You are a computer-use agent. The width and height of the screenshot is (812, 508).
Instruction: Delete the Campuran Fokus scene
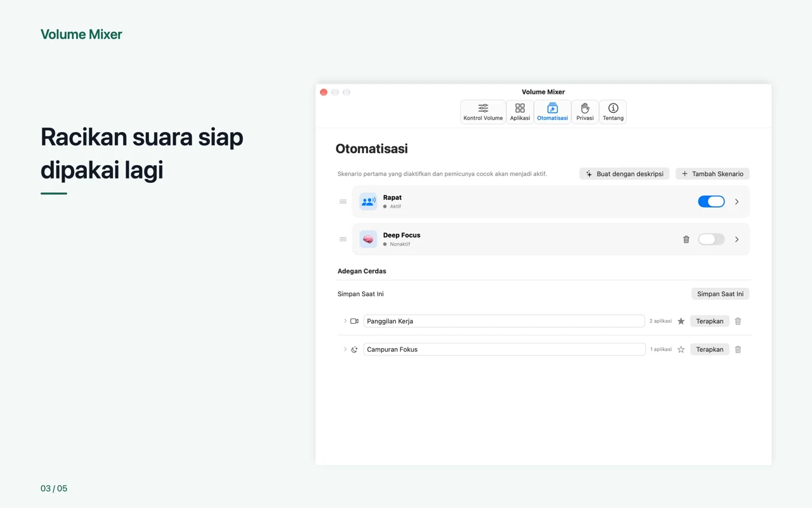point(738,349)
